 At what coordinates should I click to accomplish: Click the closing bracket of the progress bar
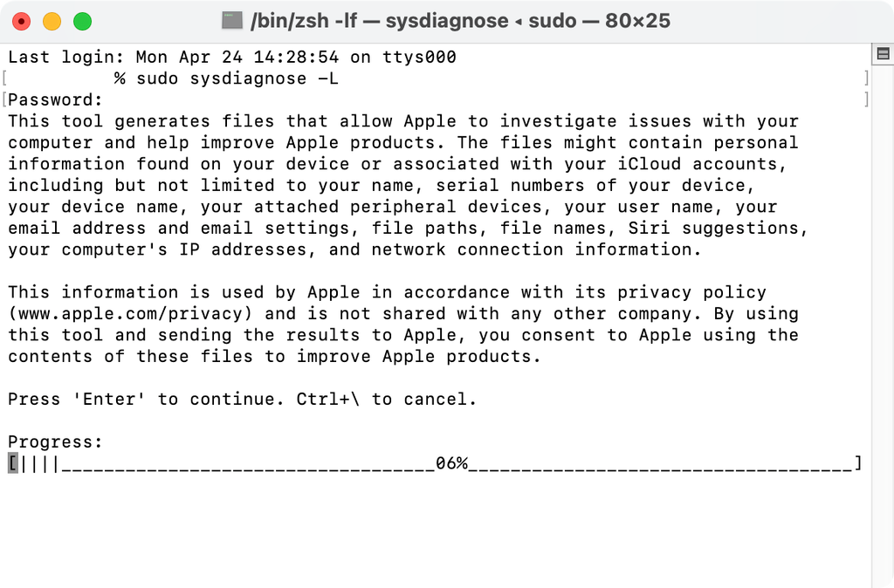[x=859, y=463]
